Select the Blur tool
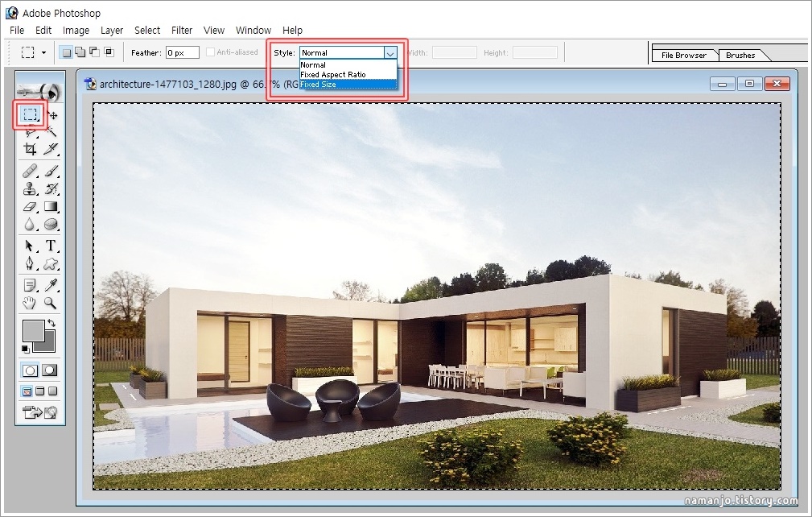 pyautogui.click(x=30, y=225)
